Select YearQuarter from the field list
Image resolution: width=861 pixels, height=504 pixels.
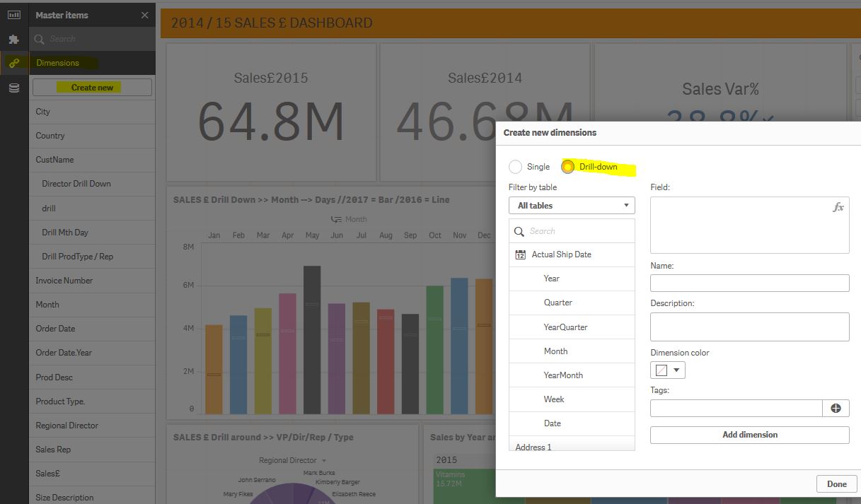[565, 327]
